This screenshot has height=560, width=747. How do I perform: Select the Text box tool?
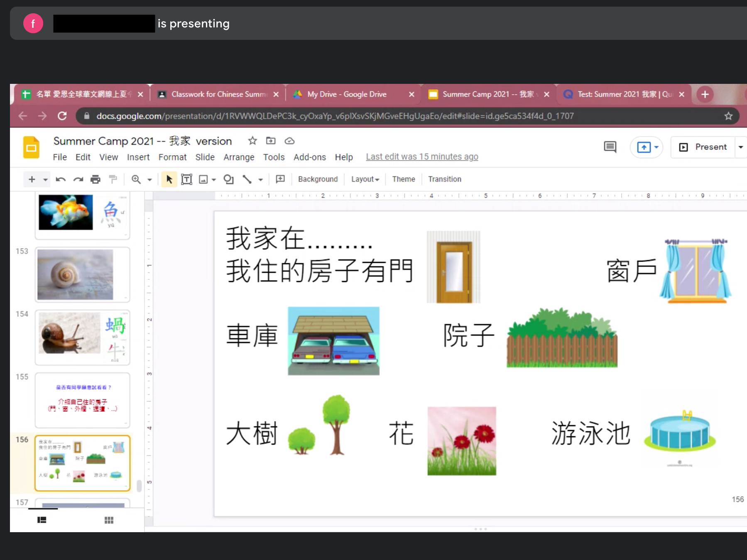[186, 179]
